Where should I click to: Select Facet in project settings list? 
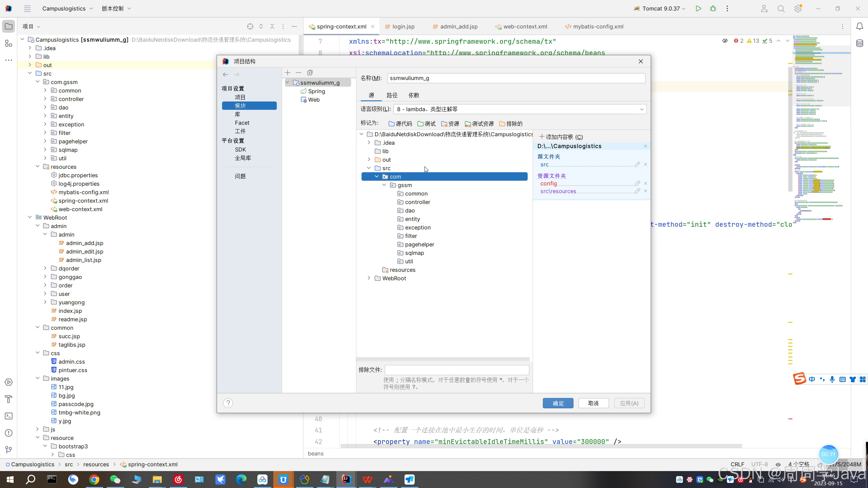point(242,123)
